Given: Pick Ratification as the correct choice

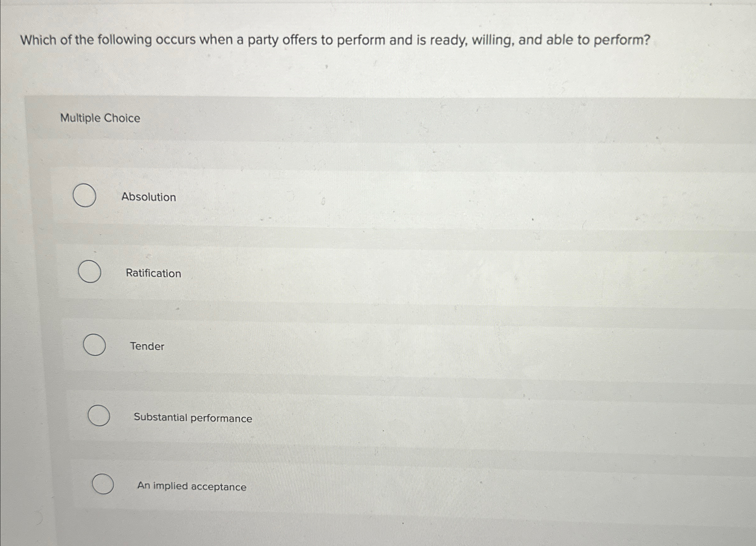Looking at the screenshot, I should pos(90,272).
